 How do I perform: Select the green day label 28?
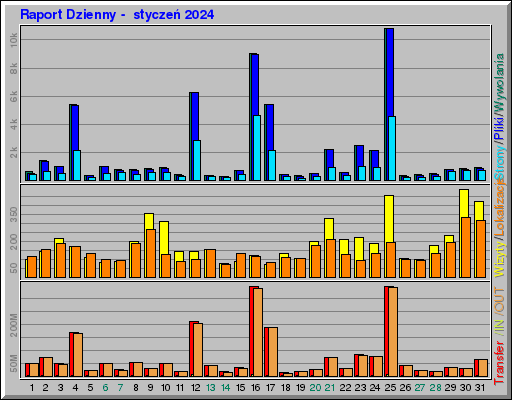(x=436, y=388)
